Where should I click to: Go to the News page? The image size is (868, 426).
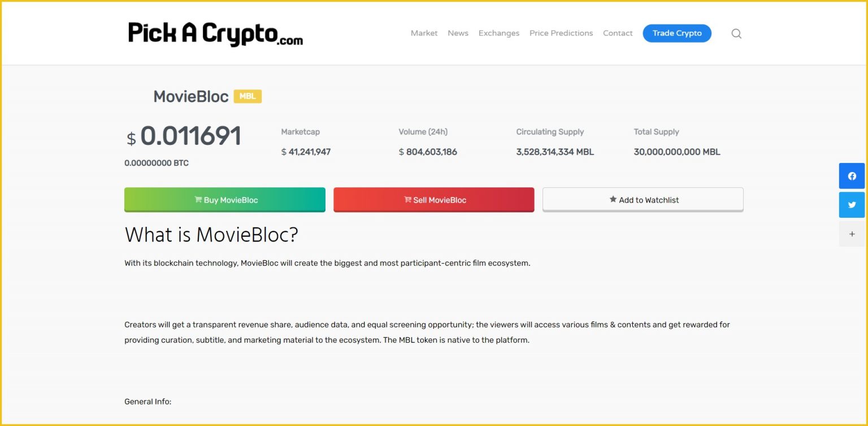click(458, 33)
